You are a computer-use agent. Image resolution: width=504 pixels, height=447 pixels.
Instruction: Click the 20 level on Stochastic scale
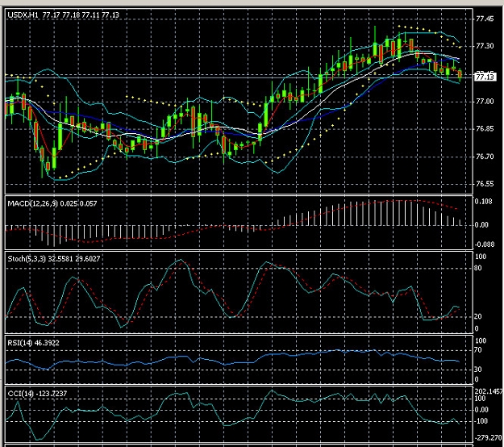(478, 316)
